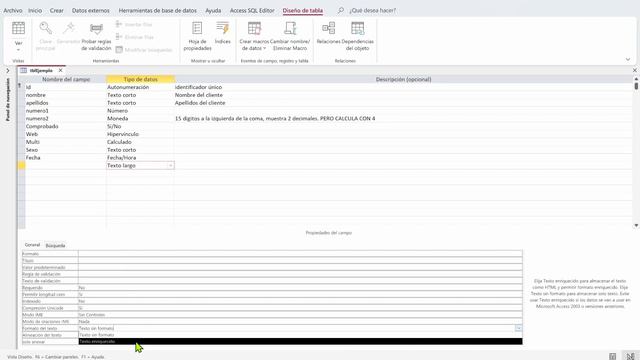This screenshot has height=360, width=640.
Task: Click the Hipervínculo data type cell
Action: (140, 134)
